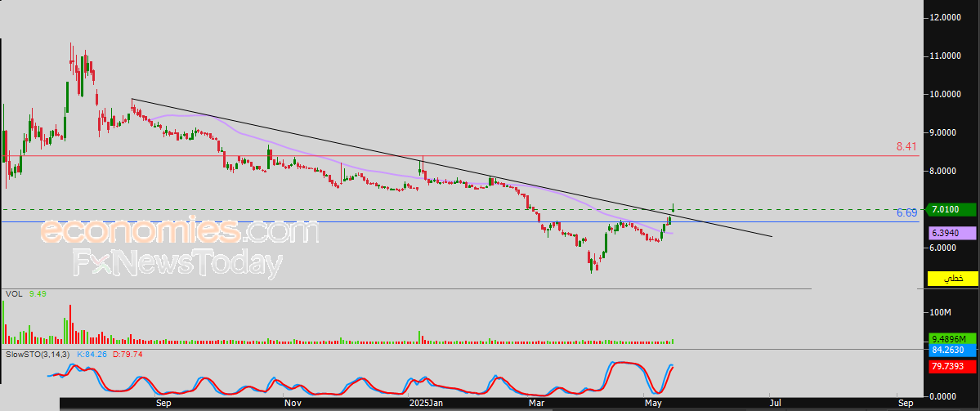Click the purple 6.3940 moving average tag
Screen dimensions: 980x411
point(952,232)
